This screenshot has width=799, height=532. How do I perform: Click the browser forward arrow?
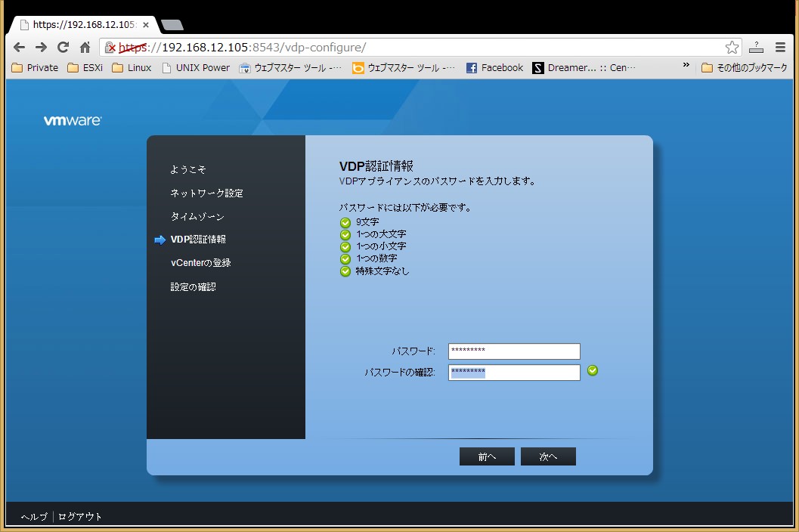(x=42, y=48)
